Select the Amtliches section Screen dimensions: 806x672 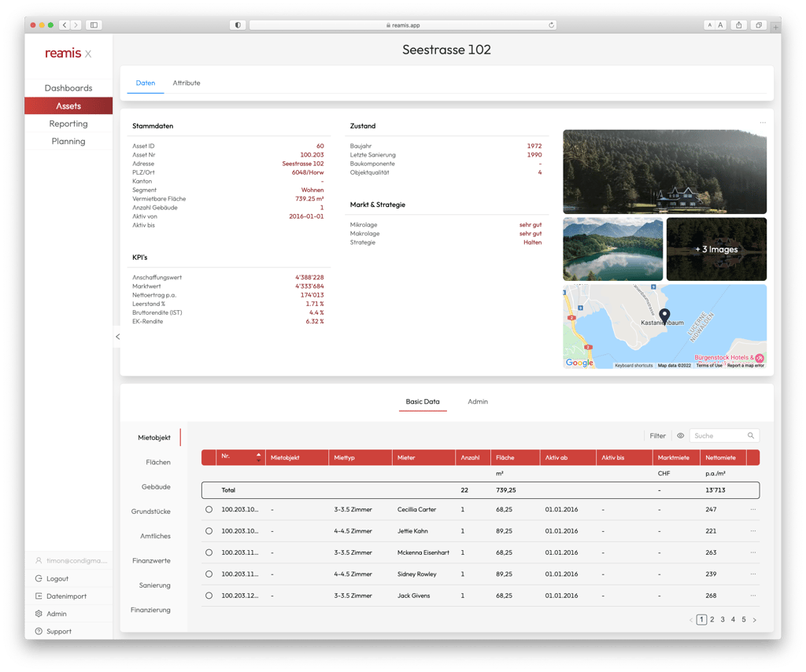coord(155,536)
